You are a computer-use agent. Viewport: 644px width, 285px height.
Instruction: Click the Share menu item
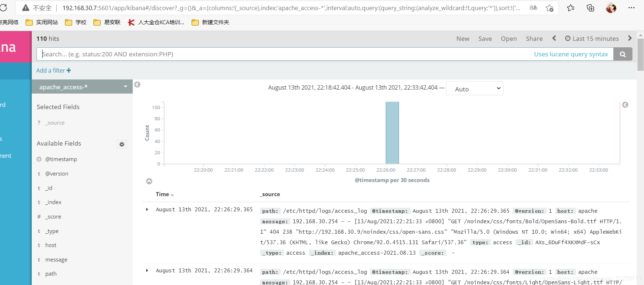click(x=534, y=39)
